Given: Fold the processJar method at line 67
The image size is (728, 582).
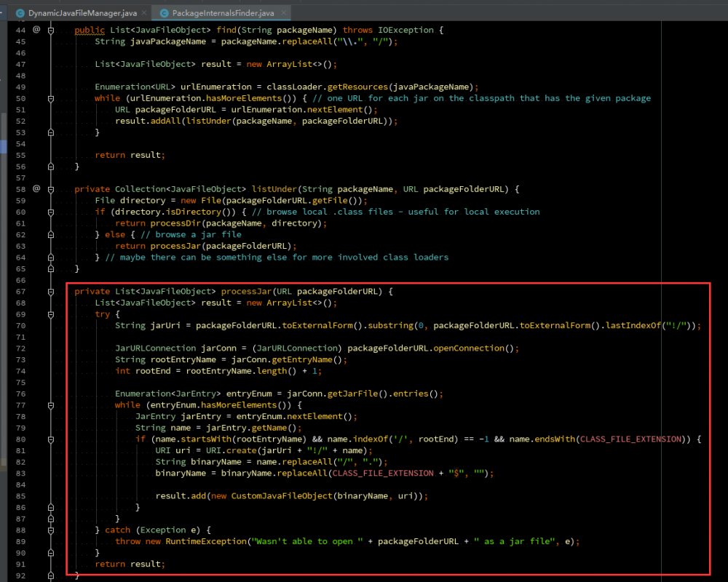Looking at the screenshot, I should 51,291.
